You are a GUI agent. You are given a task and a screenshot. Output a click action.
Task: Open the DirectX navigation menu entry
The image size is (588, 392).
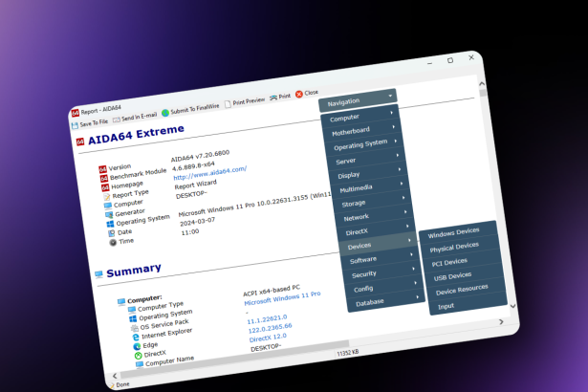(x=376, y=229)
